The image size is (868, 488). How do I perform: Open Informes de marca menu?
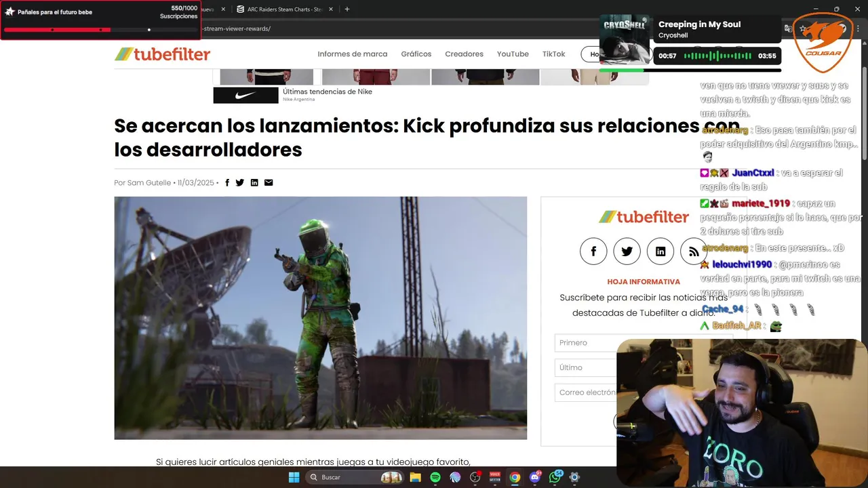(x=353, y=54)
